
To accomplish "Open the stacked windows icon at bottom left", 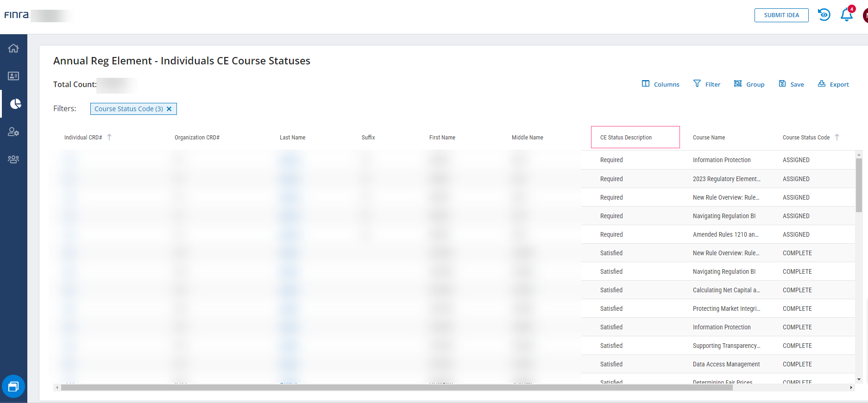I will click(x=13, y=386).
